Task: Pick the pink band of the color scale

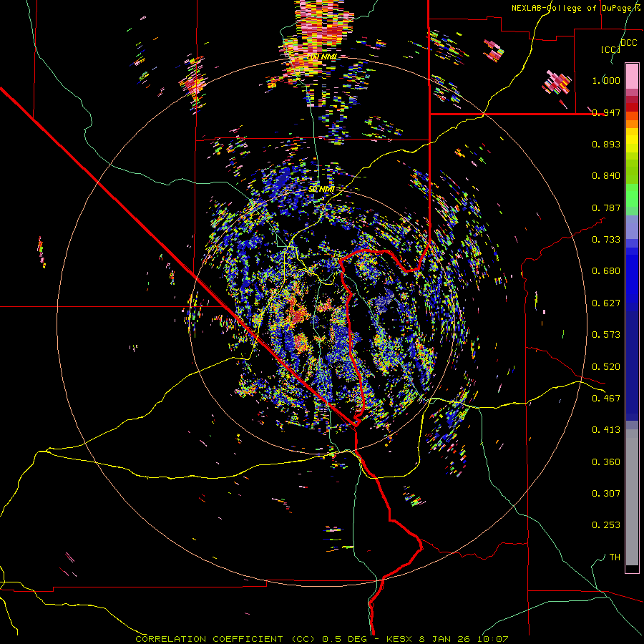Action: (x=632, y=76)
